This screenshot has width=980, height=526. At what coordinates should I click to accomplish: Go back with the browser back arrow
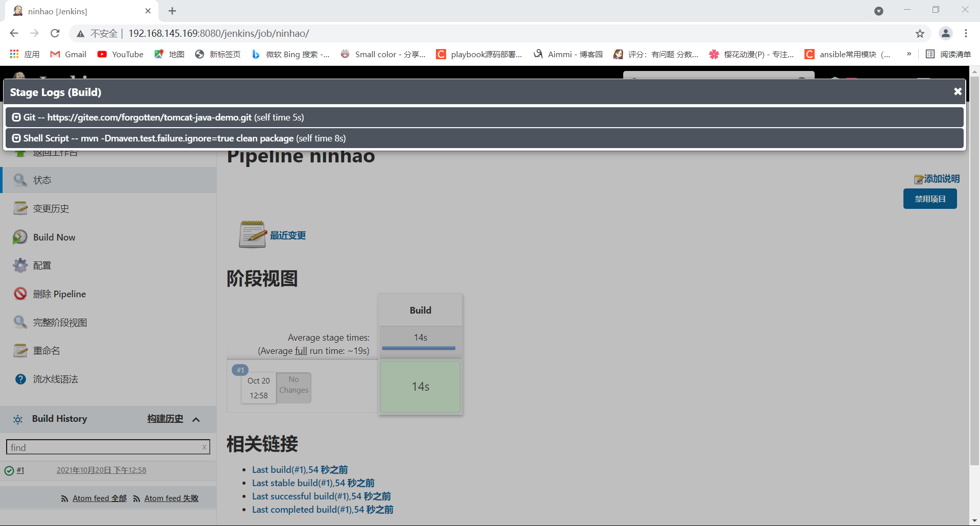coord(14,33)
